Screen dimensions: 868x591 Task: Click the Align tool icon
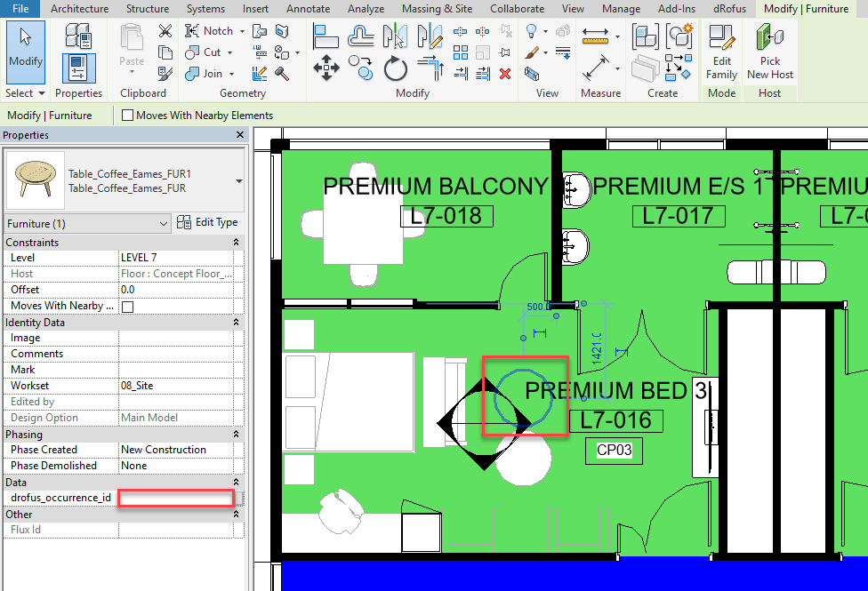click(x=325, y=36)
